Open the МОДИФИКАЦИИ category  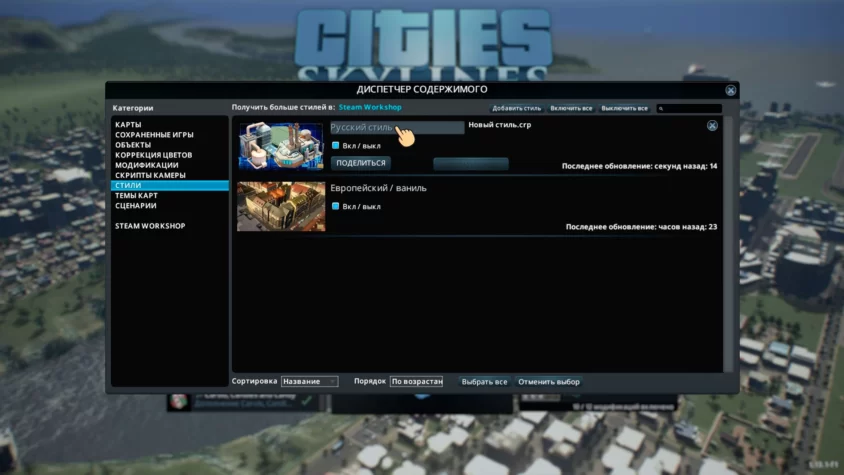[146, 165]
